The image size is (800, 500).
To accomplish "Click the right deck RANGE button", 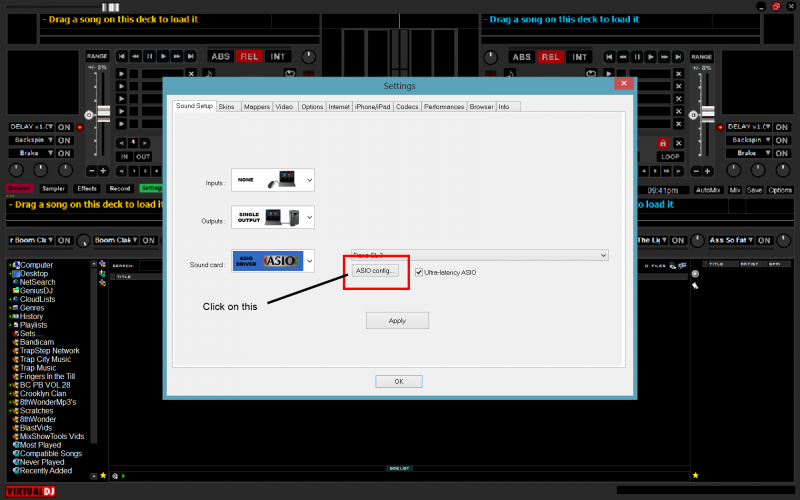I will [x=702, y=57].
